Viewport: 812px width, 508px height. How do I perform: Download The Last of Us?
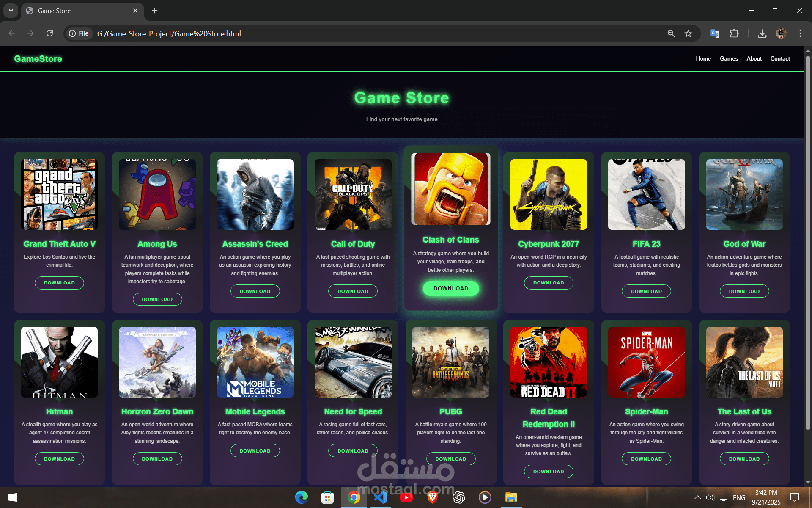click(744, 459)
